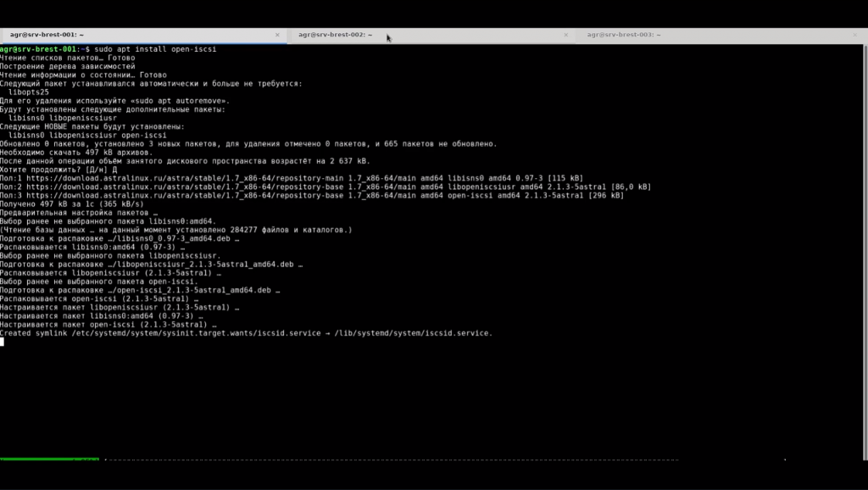Click the 'Чтение базы данных' 284277 files line
The image size is (868, 490).
pos(176,230)
